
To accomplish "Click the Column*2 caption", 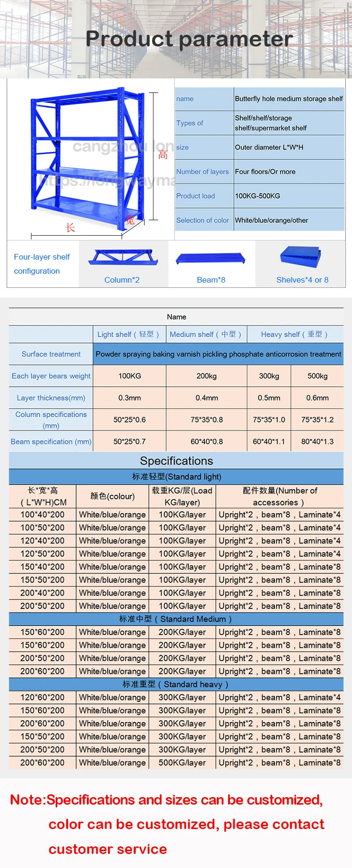I will point(122,280).
